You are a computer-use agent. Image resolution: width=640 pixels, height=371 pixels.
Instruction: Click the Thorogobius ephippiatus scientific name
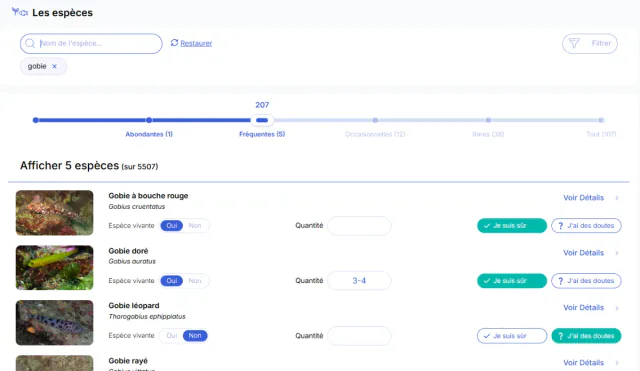click(147, 316)
